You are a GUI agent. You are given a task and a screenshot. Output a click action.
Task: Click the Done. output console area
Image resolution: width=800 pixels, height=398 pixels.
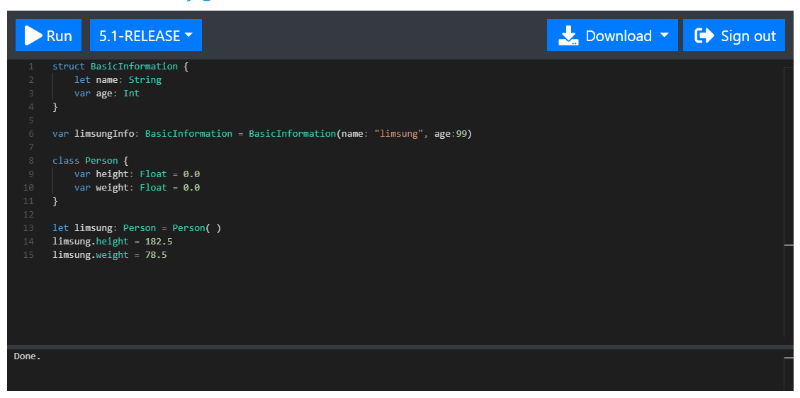(395, 370)
